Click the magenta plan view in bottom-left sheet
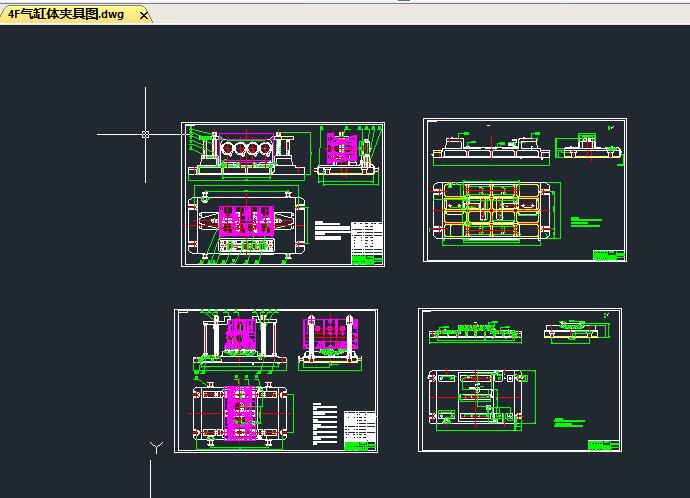 point(240,413)
